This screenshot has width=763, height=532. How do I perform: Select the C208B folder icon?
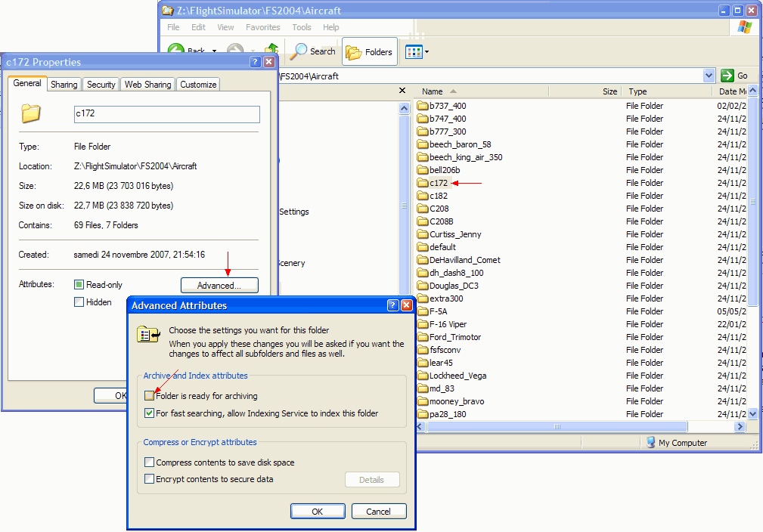coord(423,221)
